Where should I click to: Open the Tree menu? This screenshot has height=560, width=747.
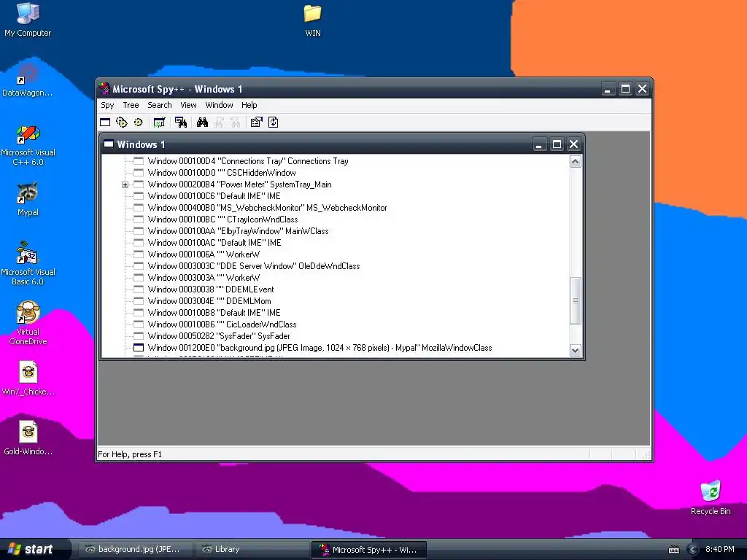tap(131, 105)
